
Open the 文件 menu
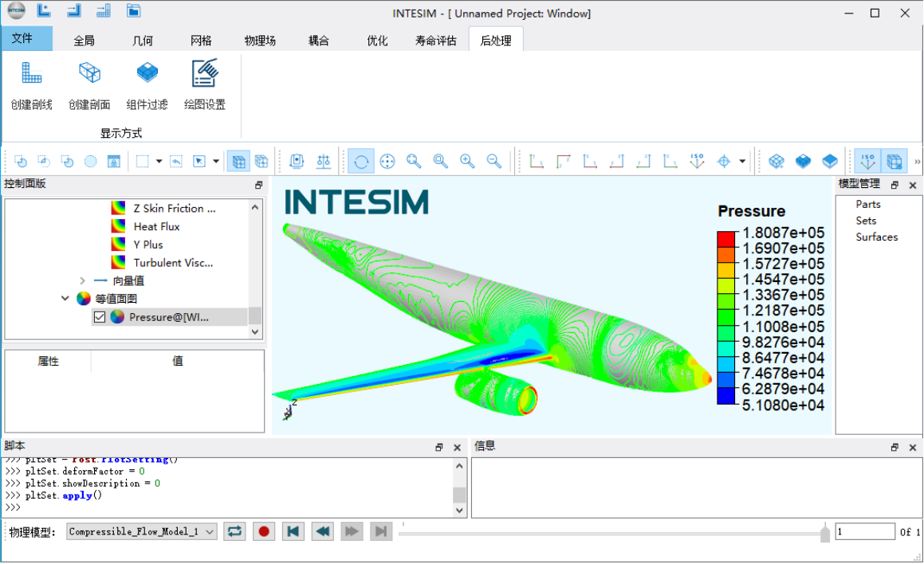coord(22,38)
